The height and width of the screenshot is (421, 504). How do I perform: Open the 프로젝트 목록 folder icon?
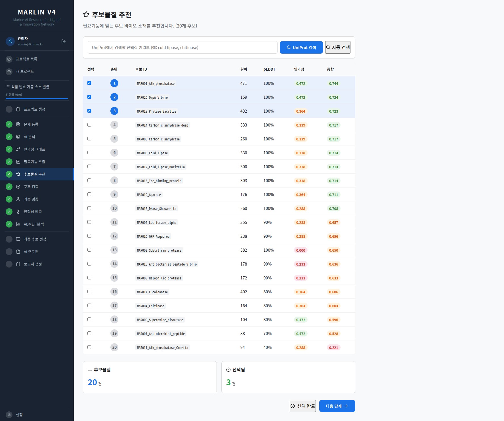pyautogui.click(x=9, y=59)
